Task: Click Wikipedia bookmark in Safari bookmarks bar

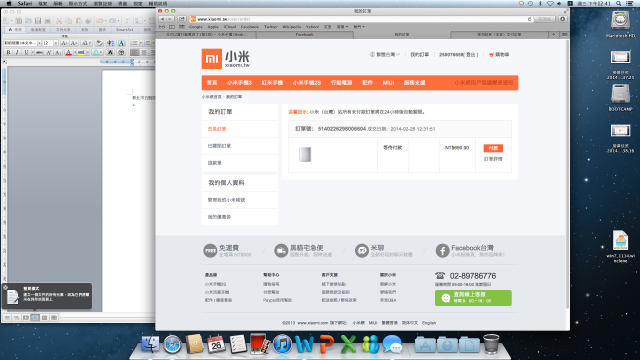Action: click(x=291, y=27)
